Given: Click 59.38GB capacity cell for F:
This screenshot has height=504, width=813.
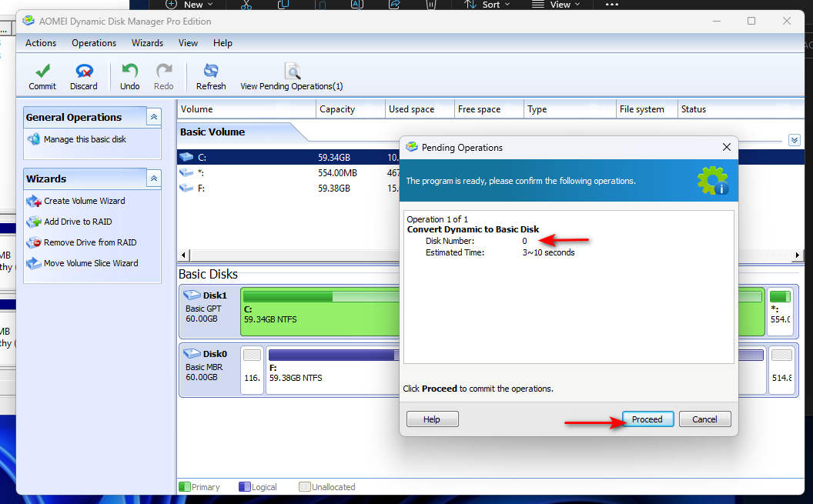Looking at the screenshot, I should pyautogui.click(x=334, y=188).
